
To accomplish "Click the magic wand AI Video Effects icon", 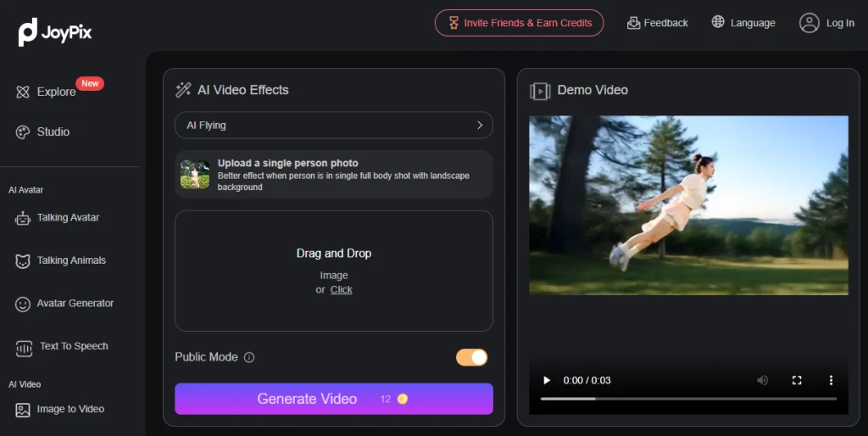I will click(183, 90).
